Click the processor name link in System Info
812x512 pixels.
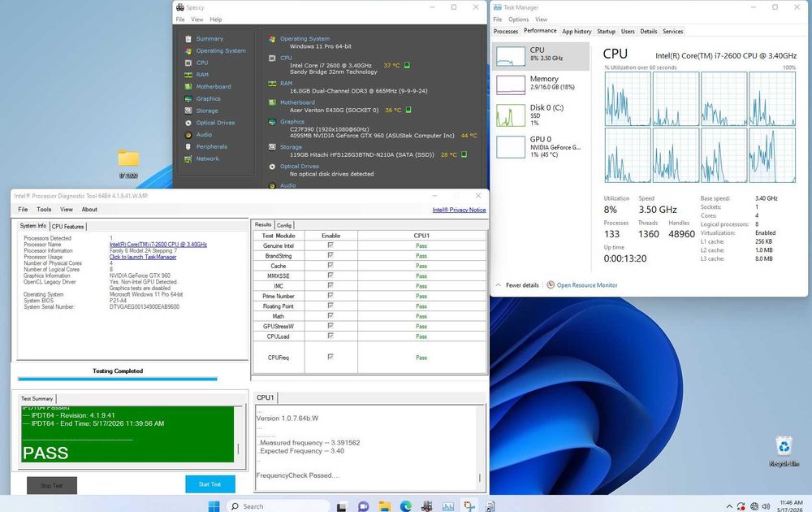[x=158, y=245]
